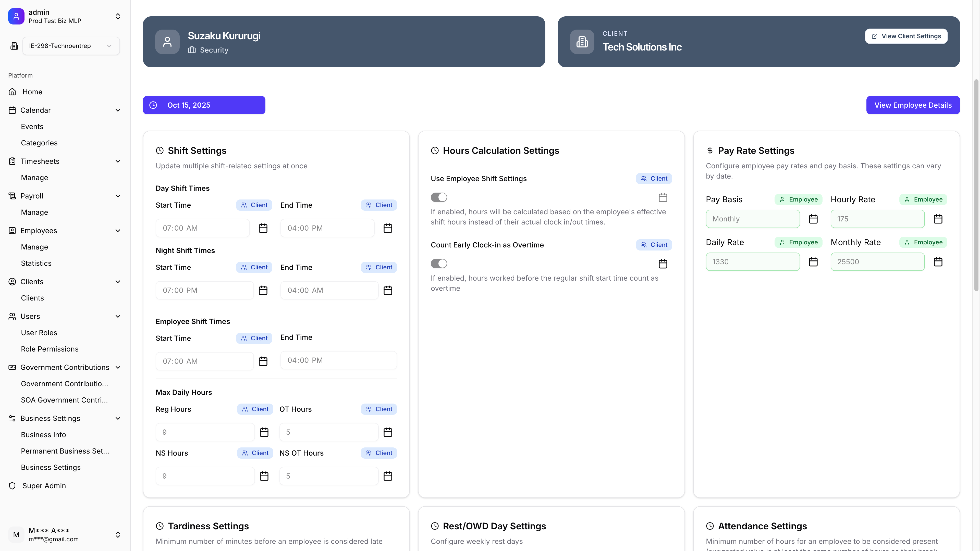Go to Role Permissions in sidebar
Viewport: 980px width, 551px height.
coord(50,349)
